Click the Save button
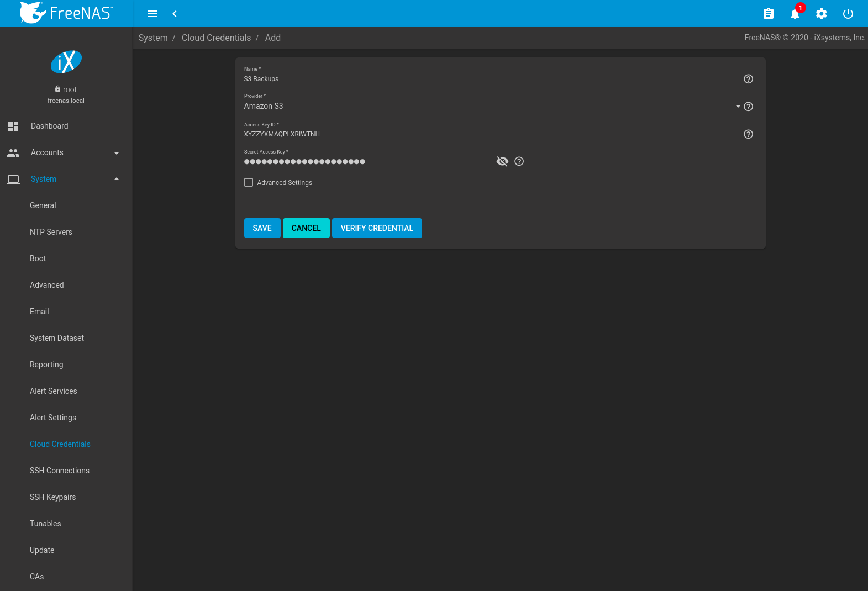Viewport: 868px width, 591px height. [262, 228]
